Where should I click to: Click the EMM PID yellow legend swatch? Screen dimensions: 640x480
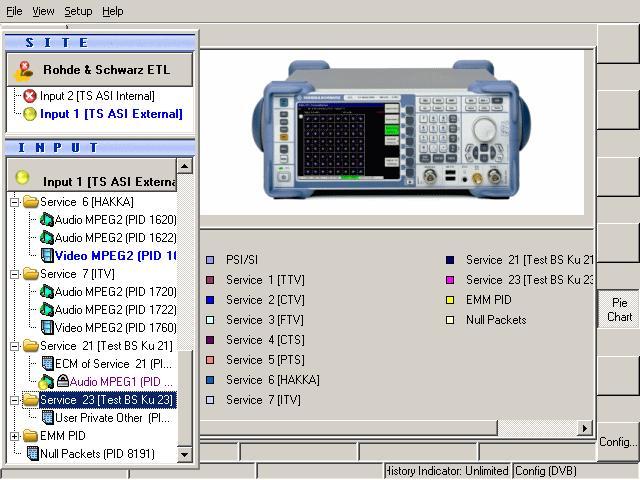450,300
